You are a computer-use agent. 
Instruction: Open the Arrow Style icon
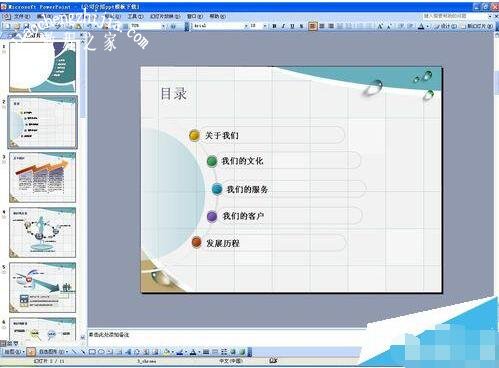pos(224,352)
